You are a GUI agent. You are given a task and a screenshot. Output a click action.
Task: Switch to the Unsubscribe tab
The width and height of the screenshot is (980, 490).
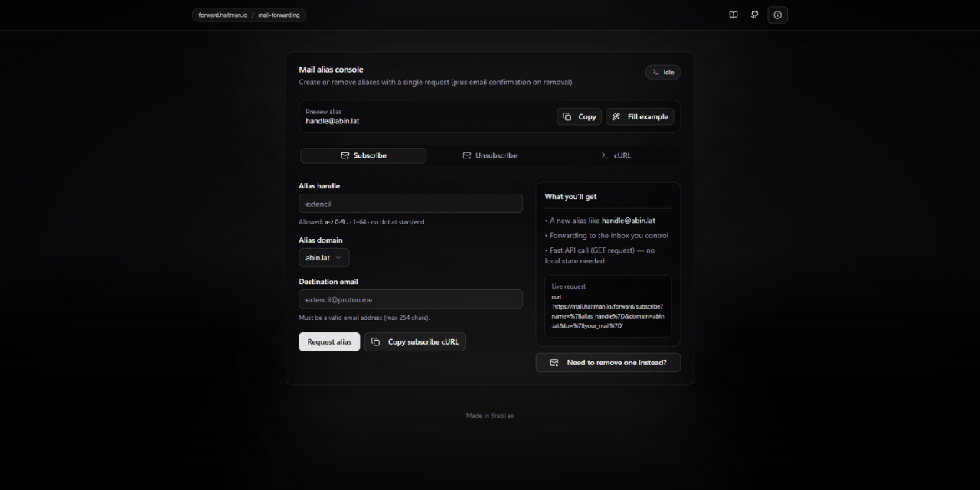[x=490, y=155]
